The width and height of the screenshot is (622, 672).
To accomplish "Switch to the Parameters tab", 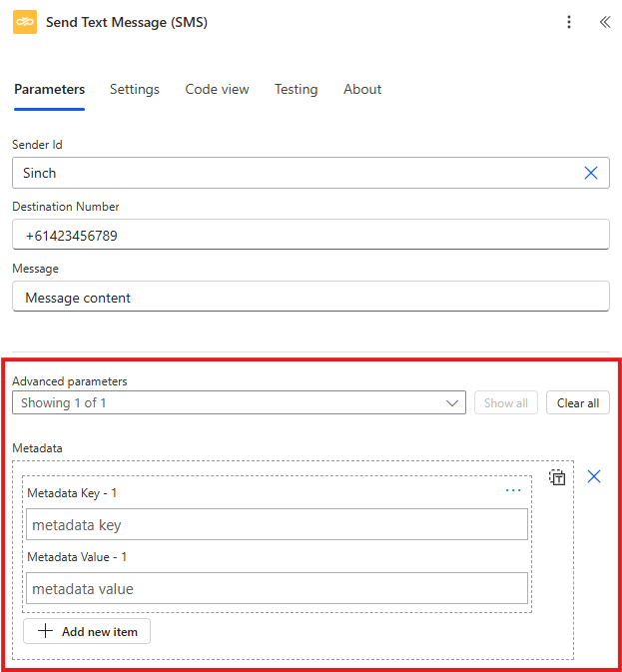I will (49, 89).
